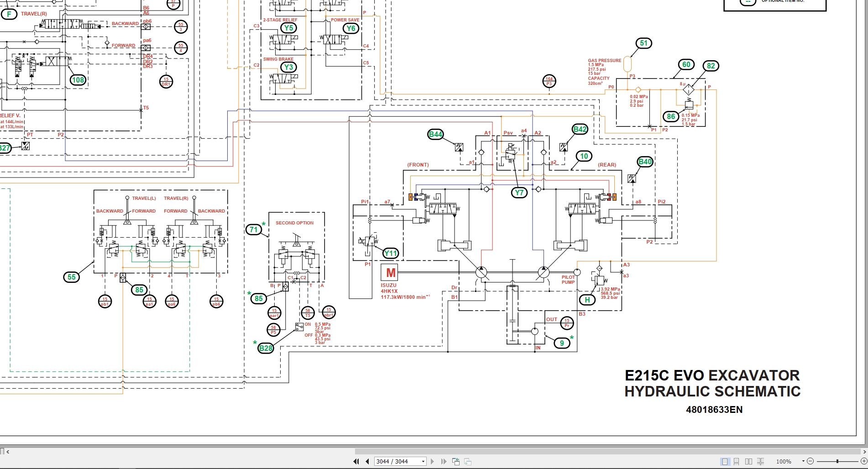The image size is (868, 469).
Task: Click the horizontal scrollbar left arrow
Action: (x=8, y=452)
